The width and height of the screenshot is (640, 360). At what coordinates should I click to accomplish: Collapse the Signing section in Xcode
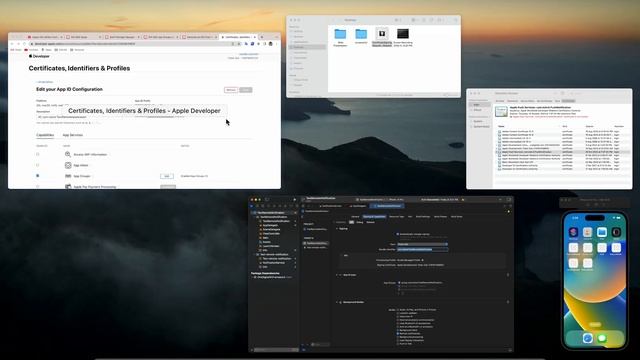click(x=337, y=229)
